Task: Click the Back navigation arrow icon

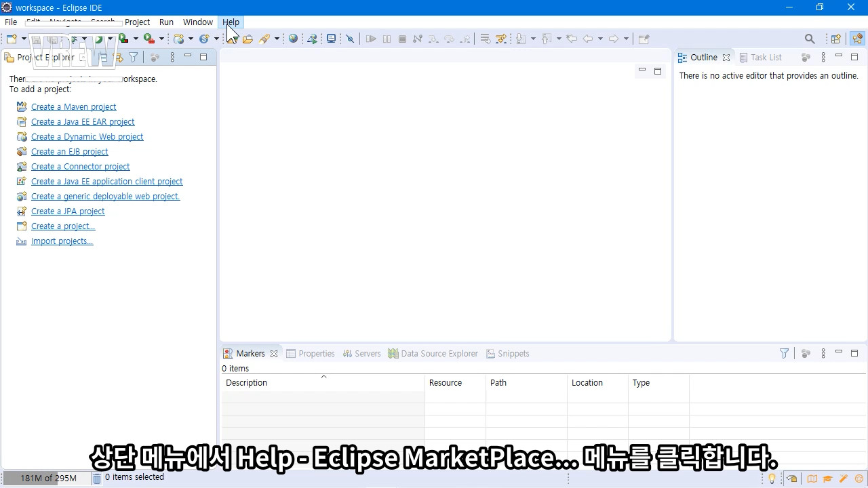Action: click(588, 39)
